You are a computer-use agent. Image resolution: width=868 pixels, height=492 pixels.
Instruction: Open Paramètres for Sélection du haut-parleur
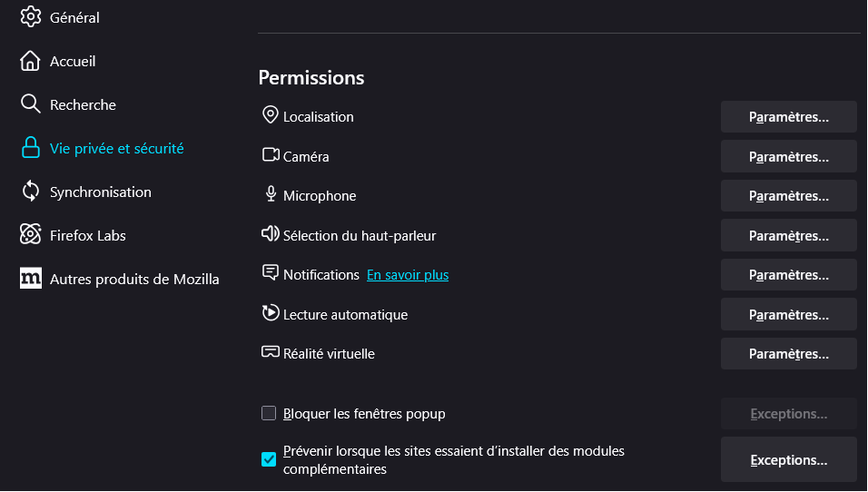pyautogui.click(x=788, y=236)
